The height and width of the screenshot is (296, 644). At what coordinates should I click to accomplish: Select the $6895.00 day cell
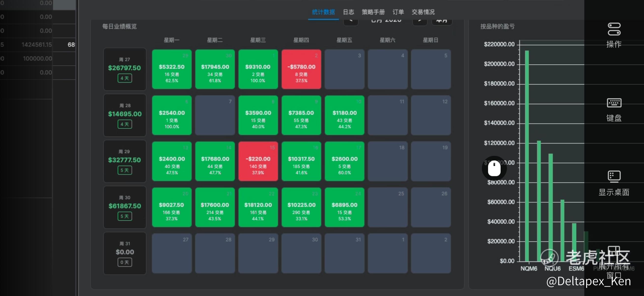(x=345, y=207)
